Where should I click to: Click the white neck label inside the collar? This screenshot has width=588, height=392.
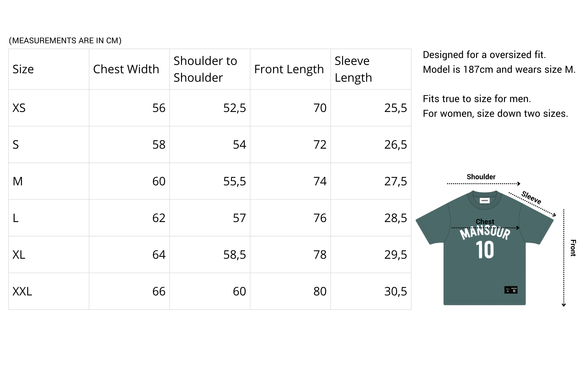pos(485,201)
